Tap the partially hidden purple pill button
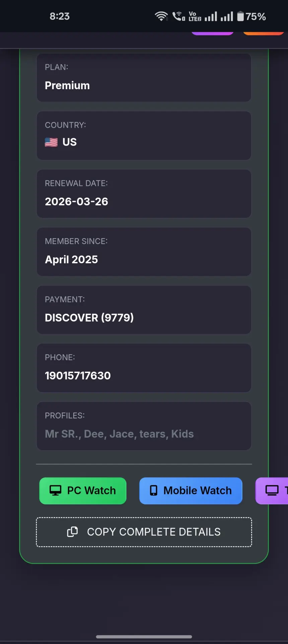 tap(212, 33)
